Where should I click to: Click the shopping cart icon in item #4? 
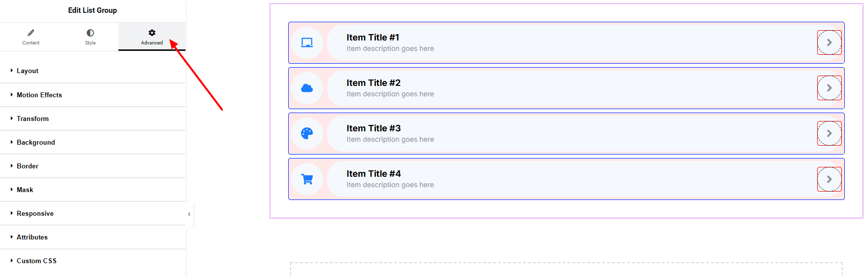click(307, 179)
